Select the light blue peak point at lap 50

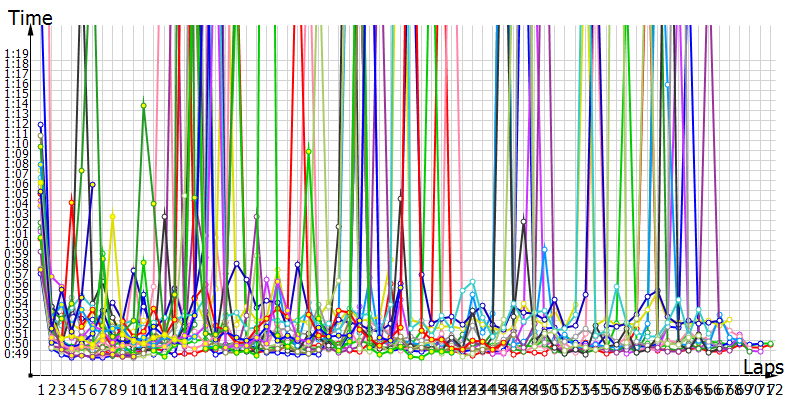point(544,248)
